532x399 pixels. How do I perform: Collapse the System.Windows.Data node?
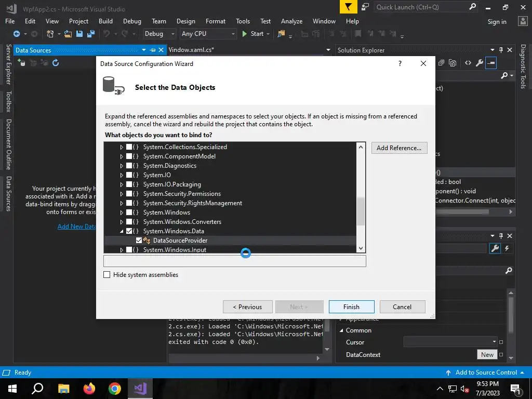click(x=122, y=231)
